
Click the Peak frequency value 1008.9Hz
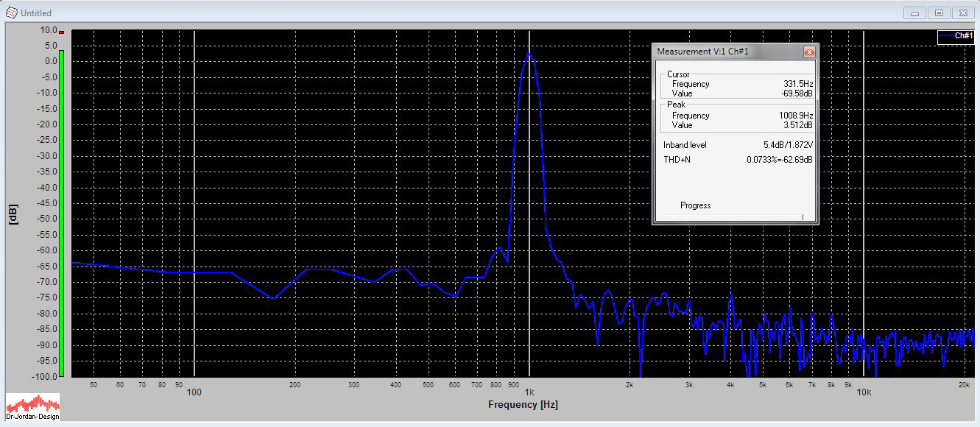(795, 116)
